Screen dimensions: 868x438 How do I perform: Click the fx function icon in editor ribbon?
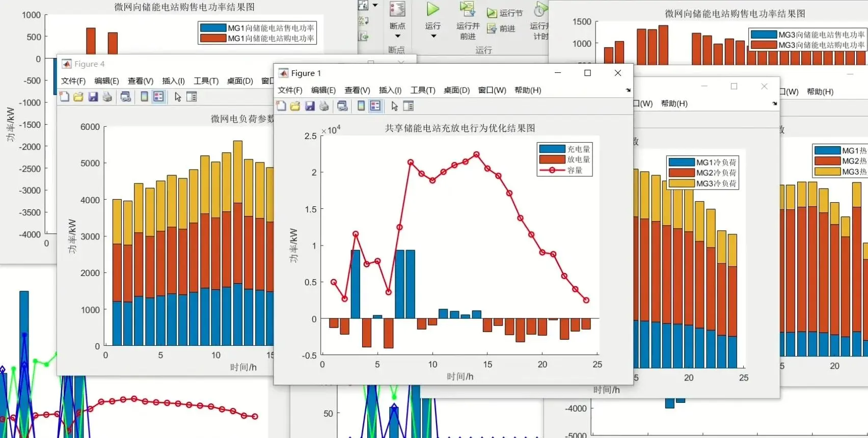click(363, 6)
